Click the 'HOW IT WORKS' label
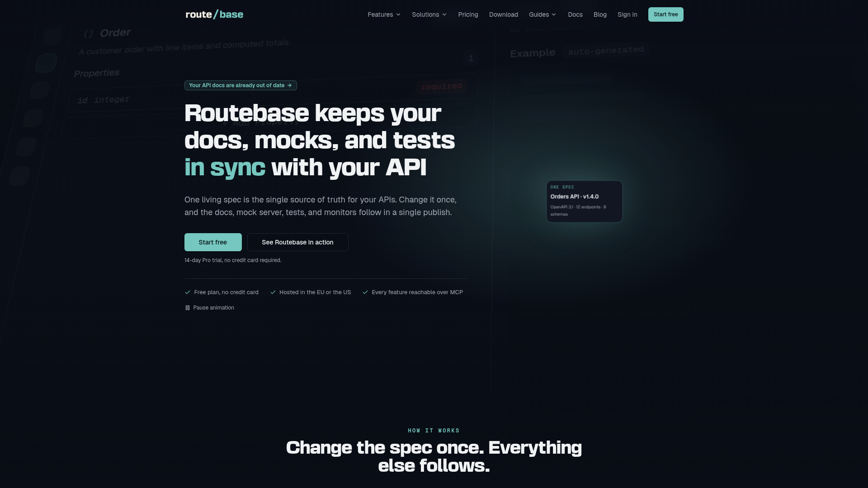The width and height of the screenshot is (868, 488). click(434, 431)
